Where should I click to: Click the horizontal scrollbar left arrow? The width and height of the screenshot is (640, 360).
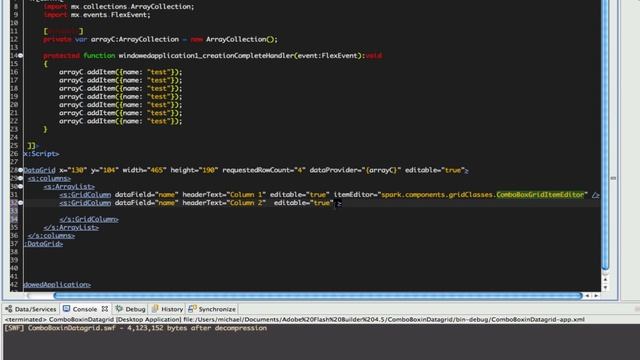pos(587,296)
